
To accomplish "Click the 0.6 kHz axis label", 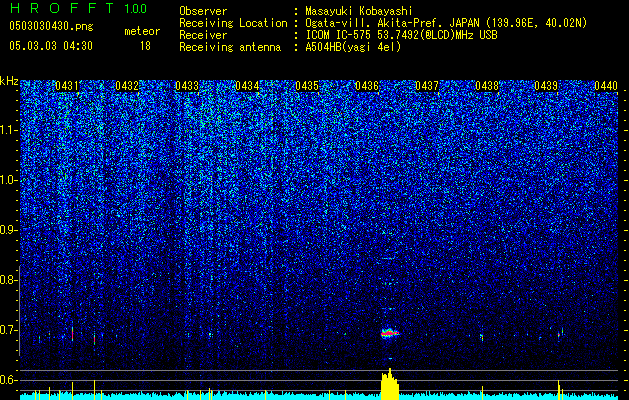I will pos(8,380).
